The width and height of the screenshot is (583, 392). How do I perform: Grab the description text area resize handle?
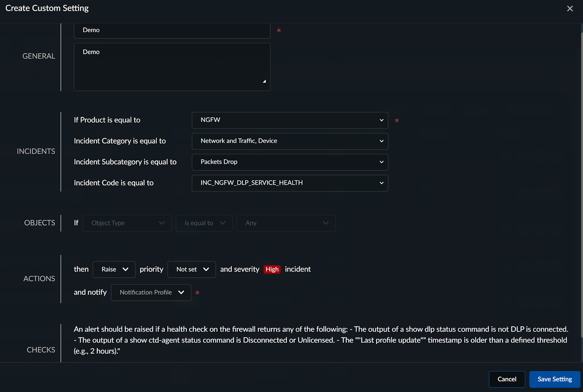(265, 81)
